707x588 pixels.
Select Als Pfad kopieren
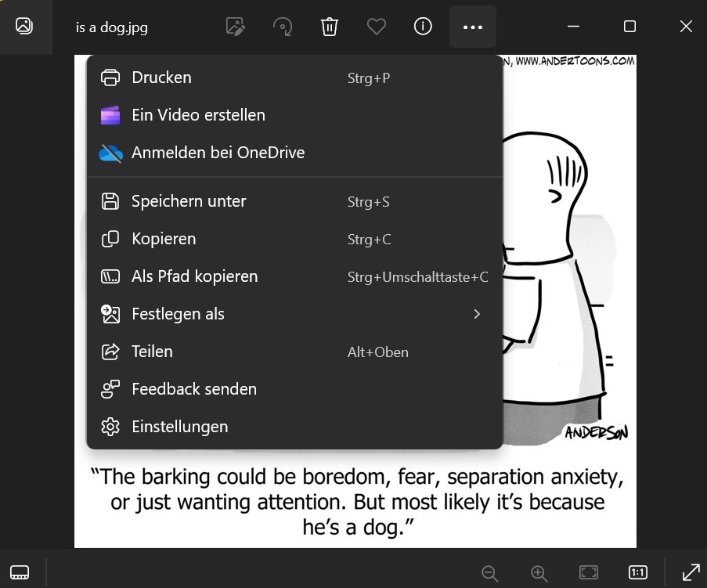tap(295, 276)
